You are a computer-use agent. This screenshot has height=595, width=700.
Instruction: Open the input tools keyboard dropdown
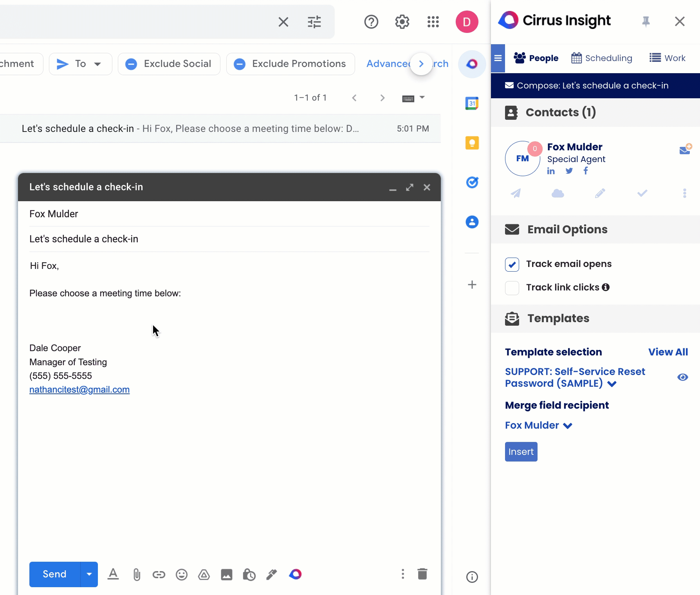(x=413, y=98)
